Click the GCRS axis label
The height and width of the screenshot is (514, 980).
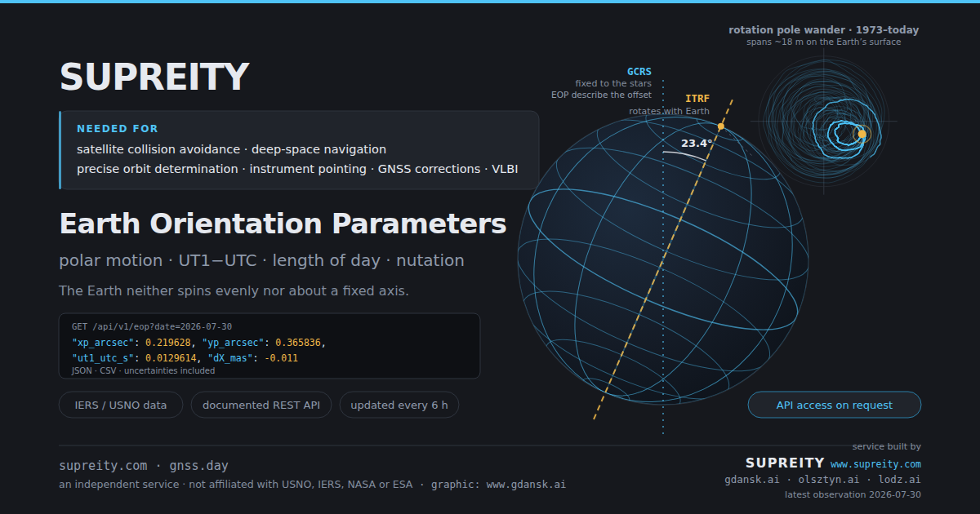point(639,72)
